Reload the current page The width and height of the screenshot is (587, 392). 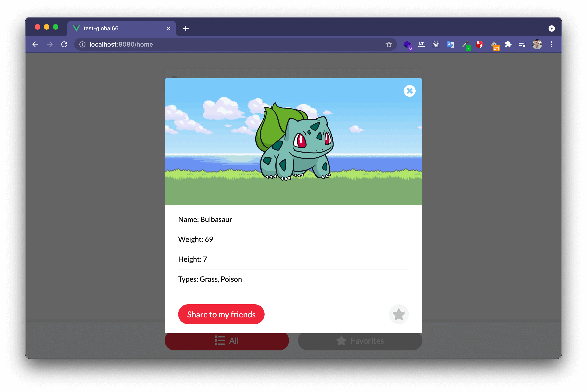pyautogui.click(x=64, y=45)
